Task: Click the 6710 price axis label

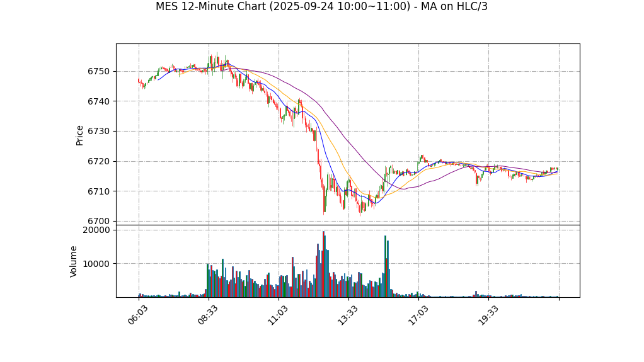Action: click(99, 191)
